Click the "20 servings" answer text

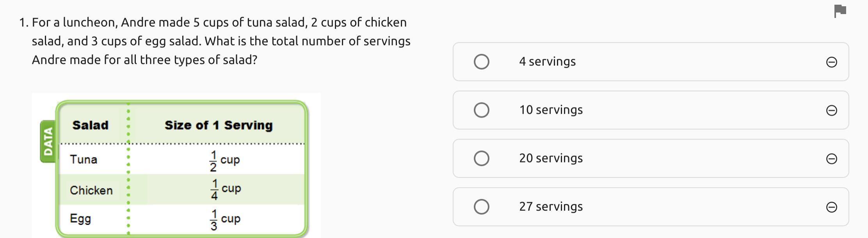551,158
